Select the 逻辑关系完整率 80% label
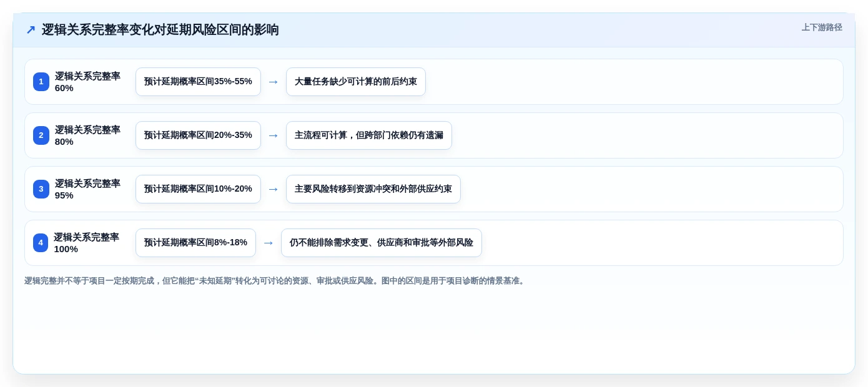This screenshot has width=868, height=387. pos(87,135)
